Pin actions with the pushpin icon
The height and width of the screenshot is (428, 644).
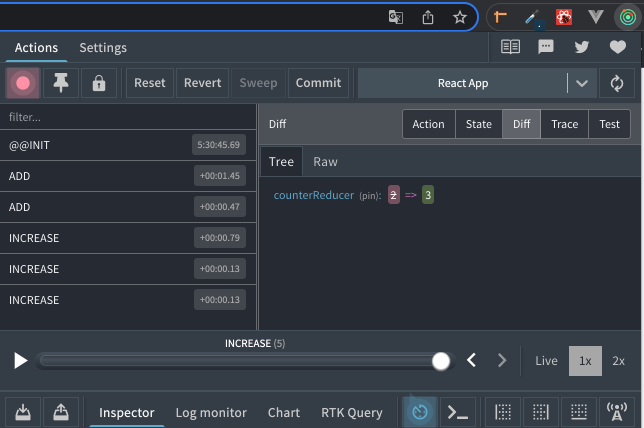tap(61, 83)
